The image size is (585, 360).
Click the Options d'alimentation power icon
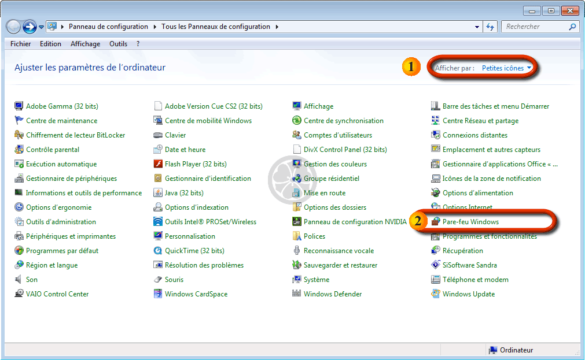[x=435, y=193]
